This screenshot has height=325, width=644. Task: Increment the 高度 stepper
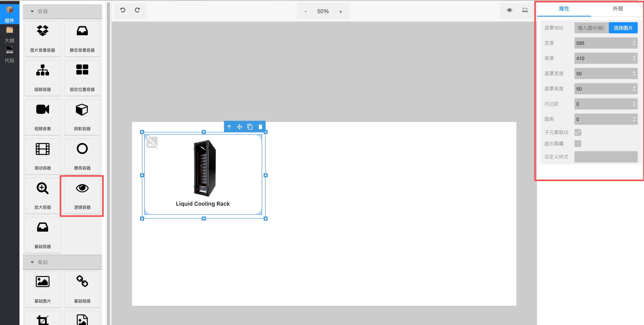point(634,57)
